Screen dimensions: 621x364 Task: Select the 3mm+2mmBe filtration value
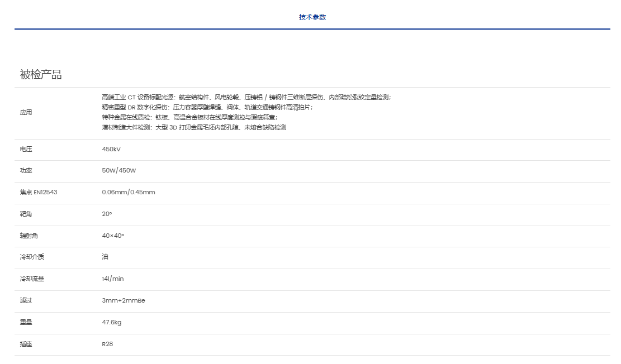(124, 301)
